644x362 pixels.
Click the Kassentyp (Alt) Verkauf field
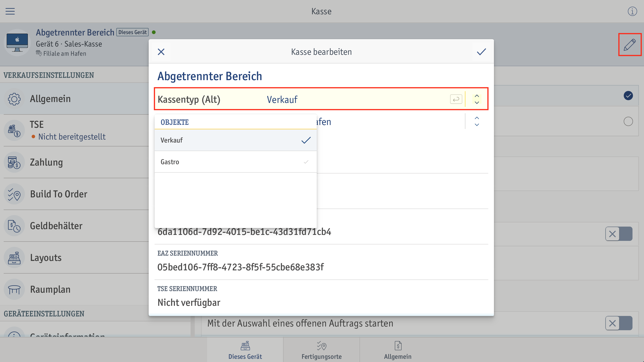click(321, 99)
